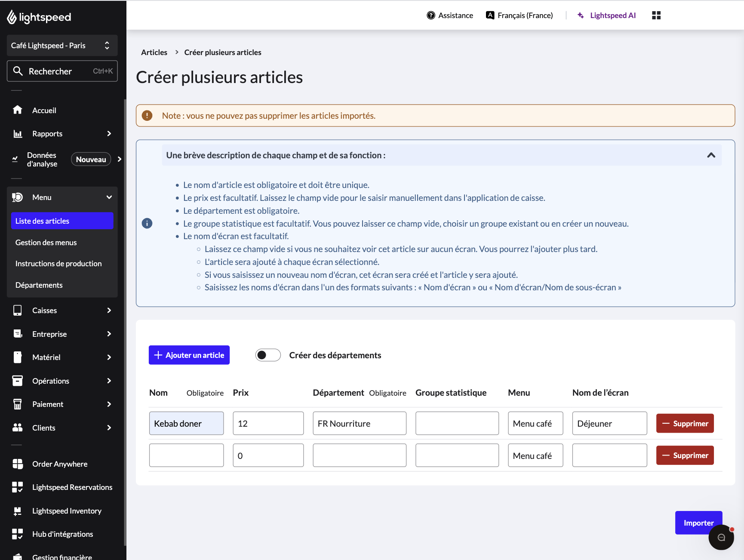Click the FR Nourriture department field

tap(360, 423)
